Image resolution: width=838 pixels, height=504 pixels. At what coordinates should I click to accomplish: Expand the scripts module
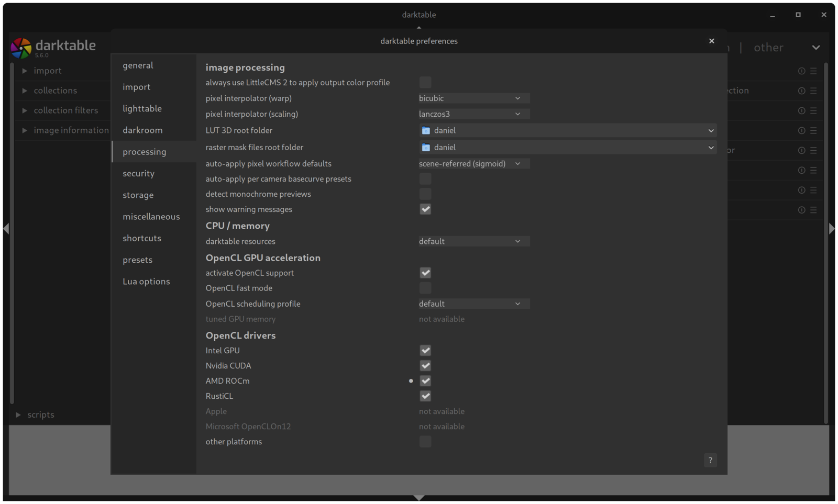(18, 415)
